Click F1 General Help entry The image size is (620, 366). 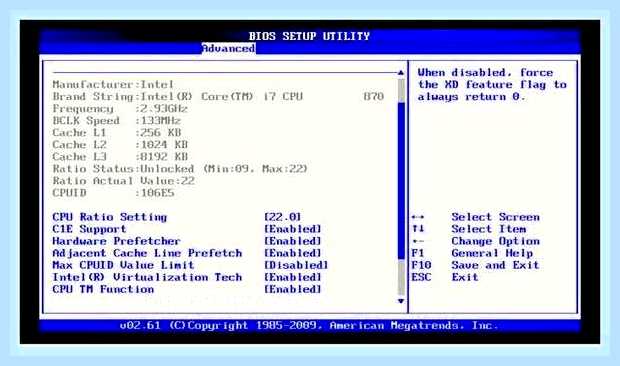[472, 253]
